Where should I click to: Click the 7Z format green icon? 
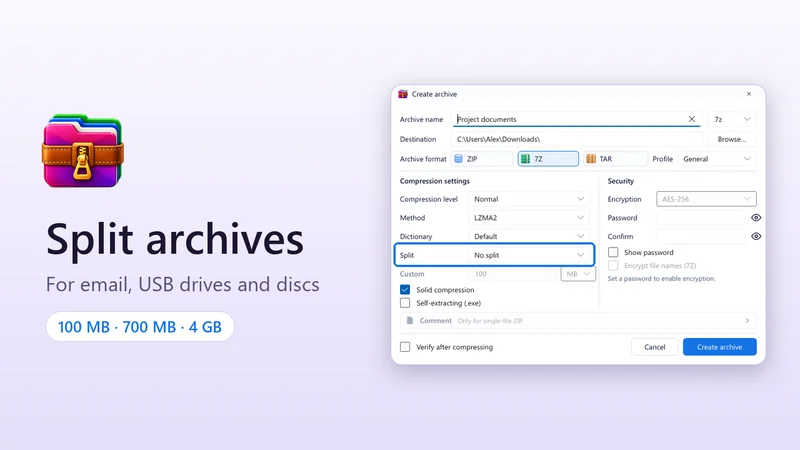(525, 159)
